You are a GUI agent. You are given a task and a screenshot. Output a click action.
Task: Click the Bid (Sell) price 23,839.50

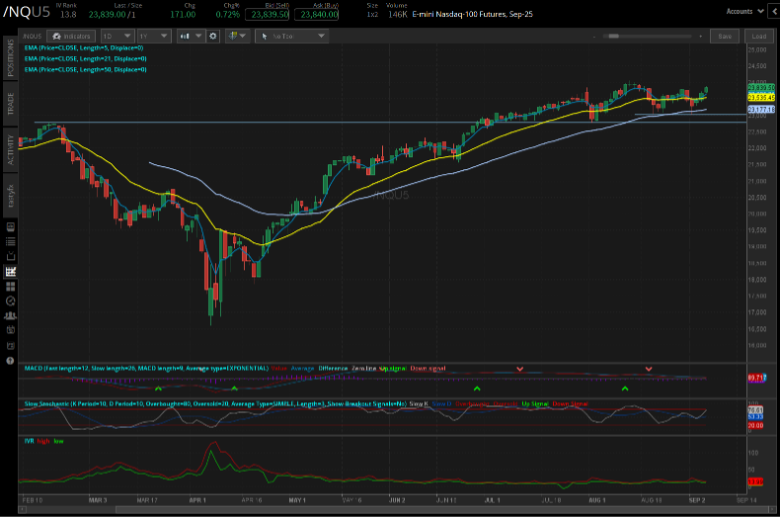(268, 14)
